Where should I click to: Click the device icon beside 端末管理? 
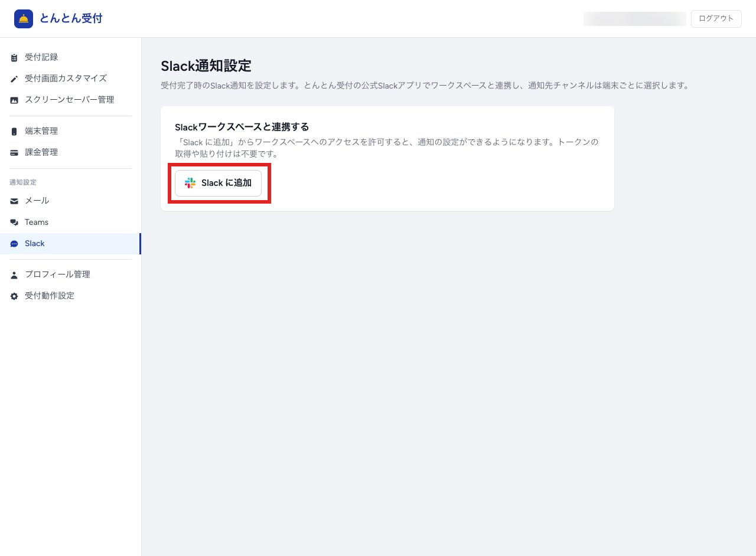(x=14, y=132)
